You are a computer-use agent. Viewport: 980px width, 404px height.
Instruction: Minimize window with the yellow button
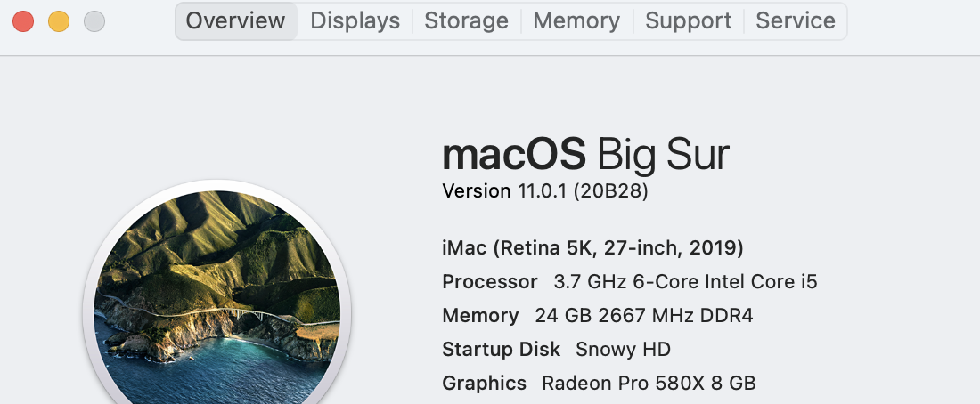[59, 20]
